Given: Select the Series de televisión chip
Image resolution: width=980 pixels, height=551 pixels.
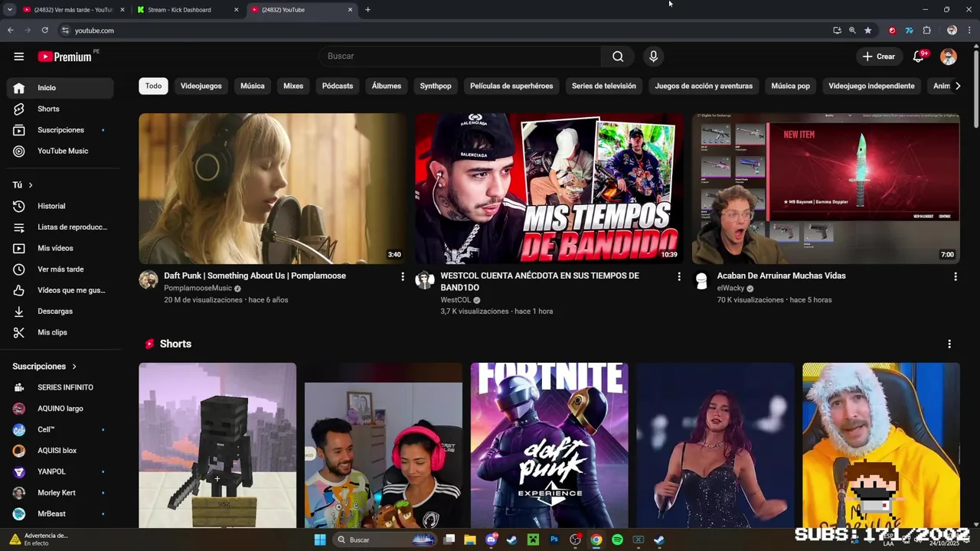Looking at the screenshot, I should tap(604, 86).
